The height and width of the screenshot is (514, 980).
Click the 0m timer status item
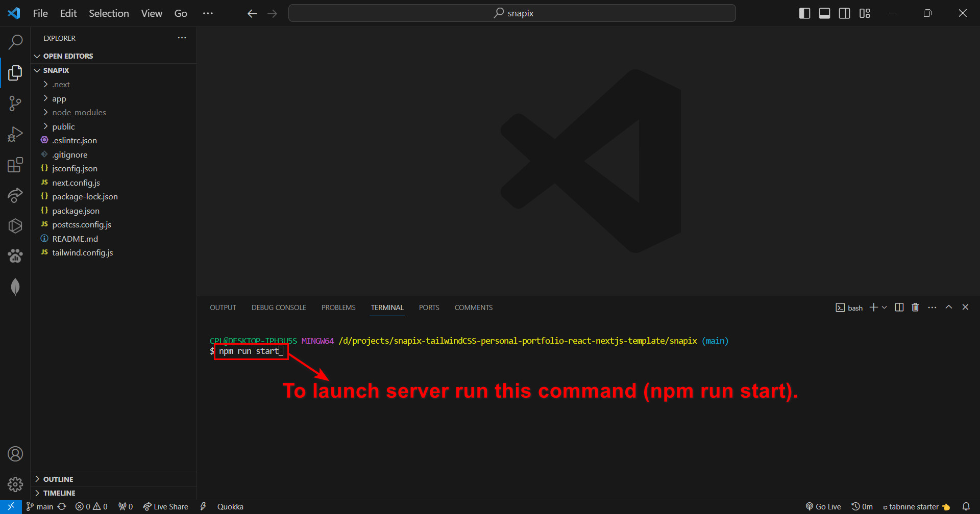point(862,506)
